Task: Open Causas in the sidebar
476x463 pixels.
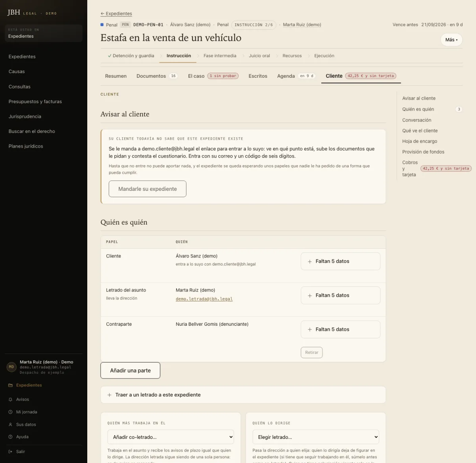Action: pyautogui.click(x=17, y=71)
